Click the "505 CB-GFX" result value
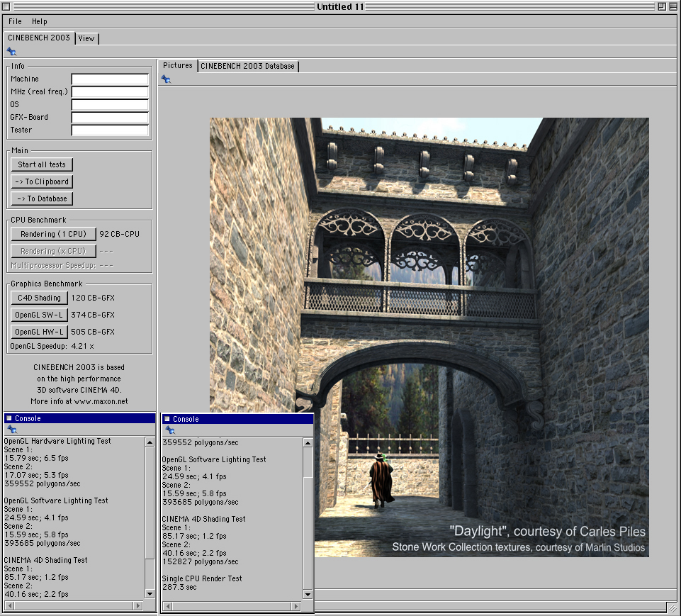 point(93,332)
